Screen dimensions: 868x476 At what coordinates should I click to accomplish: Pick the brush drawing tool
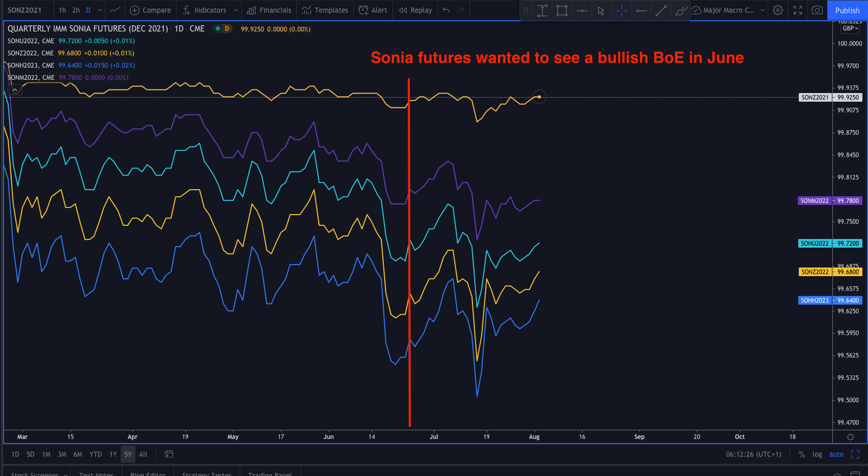click(681, 10)
